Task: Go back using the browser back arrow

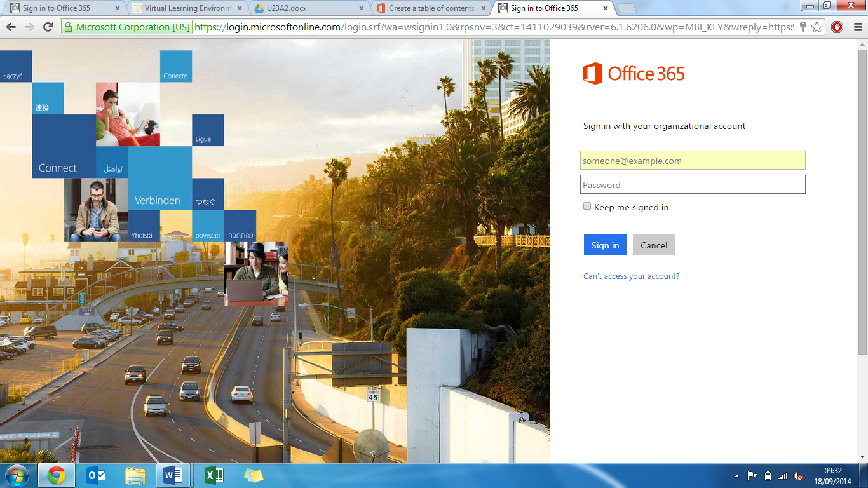Action: 11,27
